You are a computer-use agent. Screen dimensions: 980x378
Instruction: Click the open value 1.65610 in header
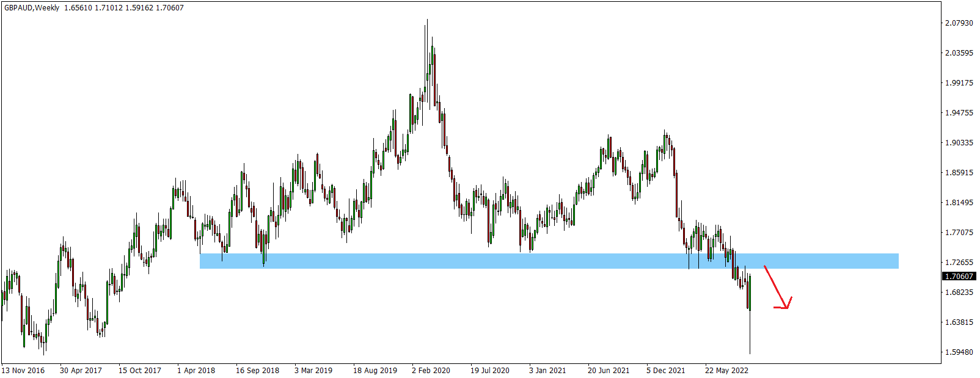coord(78,8)
